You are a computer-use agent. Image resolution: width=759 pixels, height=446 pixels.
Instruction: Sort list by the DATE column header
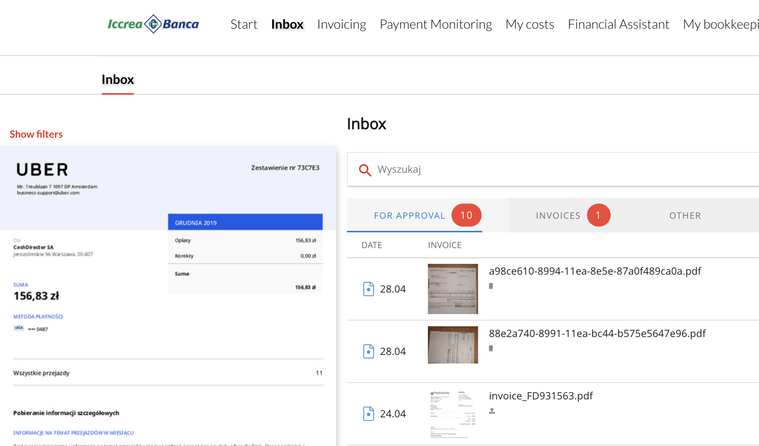[x=372, y=245]
